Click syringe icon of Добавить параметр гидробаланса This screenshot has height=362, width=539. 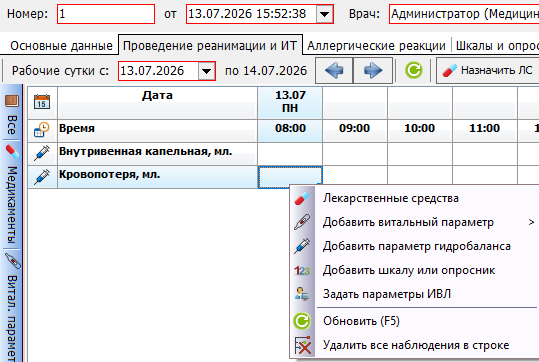point(302,246)
